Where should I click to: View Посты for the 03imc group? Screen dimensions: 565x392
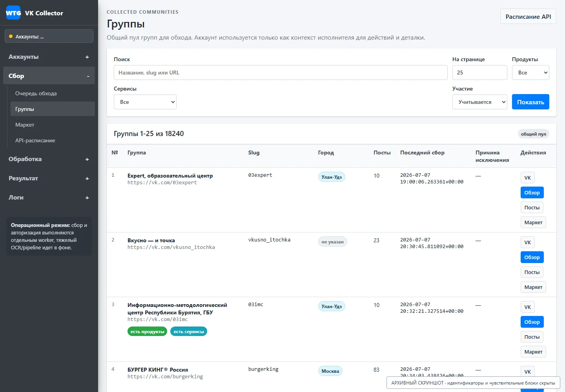pos(532,337)
